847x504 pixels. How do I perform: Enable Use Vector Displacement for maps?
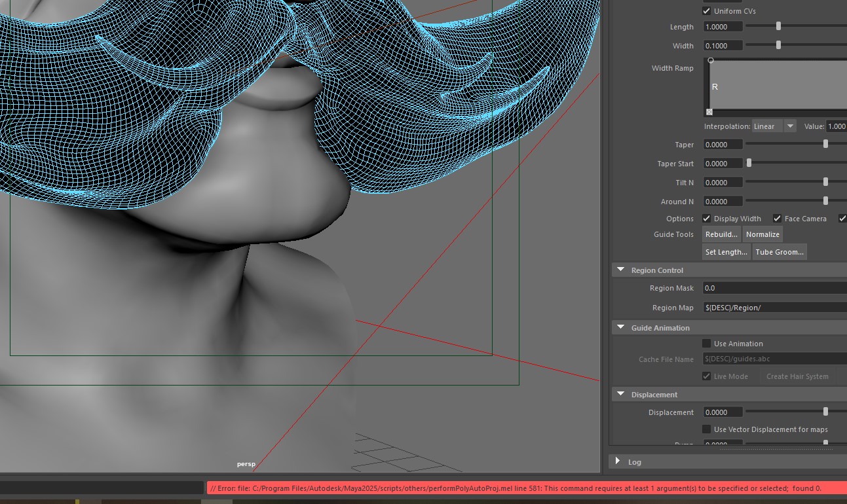[x=707, y=429]
